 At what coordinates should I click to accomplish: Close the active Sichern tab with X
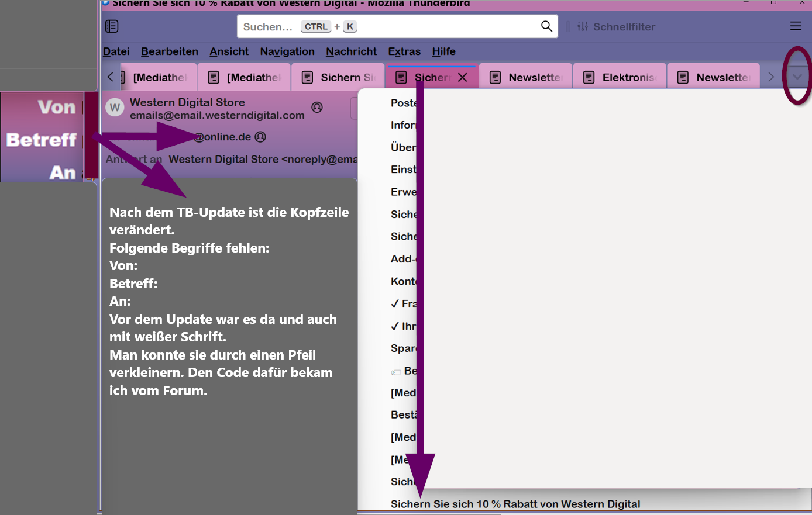(462, 77)
